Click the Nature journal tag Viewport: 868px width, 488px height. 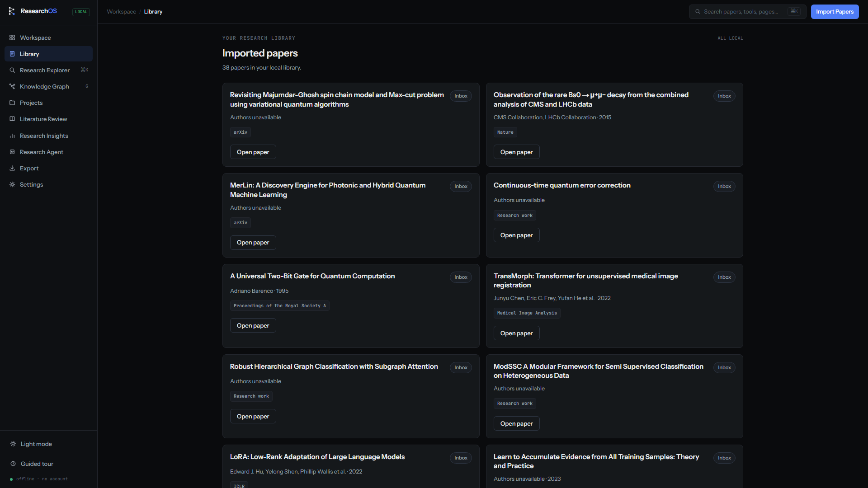click(505, 132)
